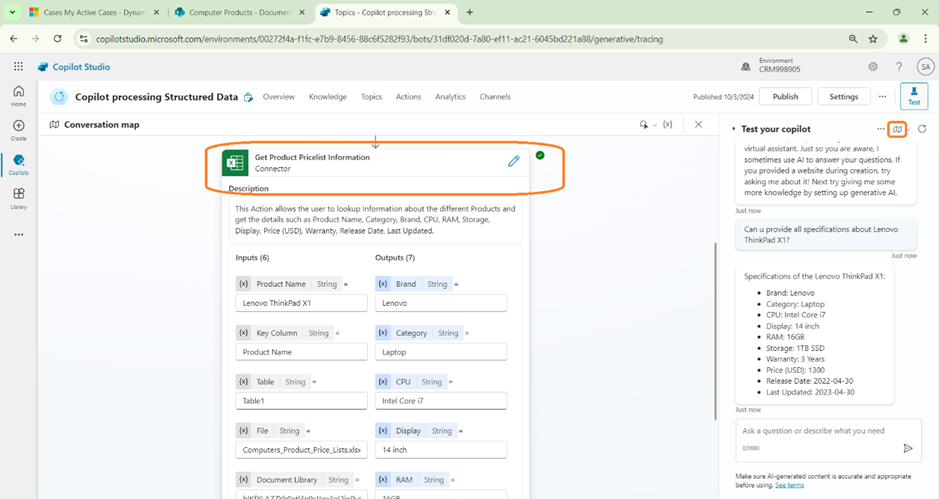Click the send message arrow icon

(908, 449)
